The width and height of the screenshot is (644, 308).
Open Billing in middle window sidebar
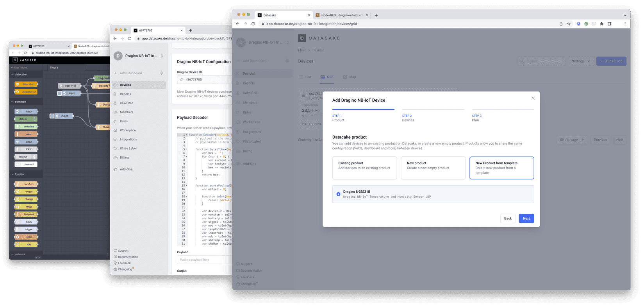point(139,158)
